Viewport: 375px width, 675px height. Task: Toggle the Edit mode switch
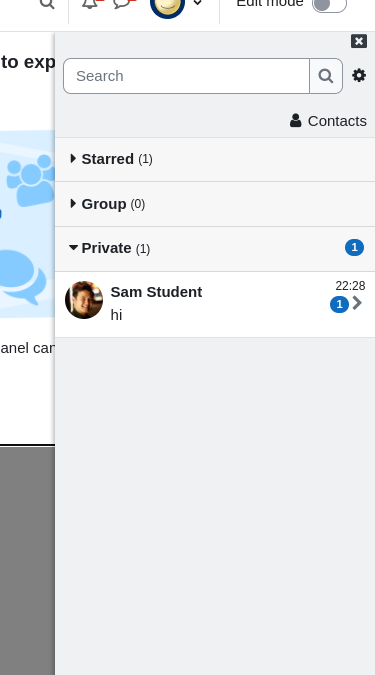point(329,5)
